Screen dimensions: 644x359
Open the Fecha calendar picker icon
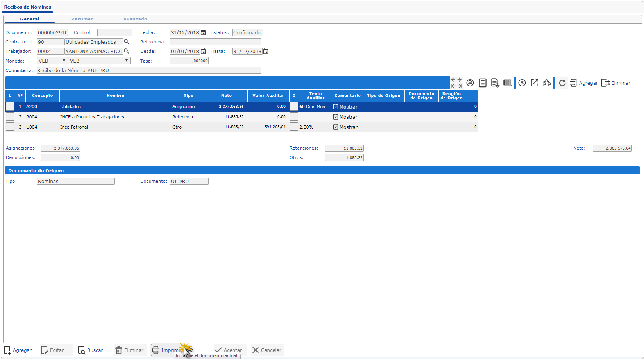tap(203, 33)
